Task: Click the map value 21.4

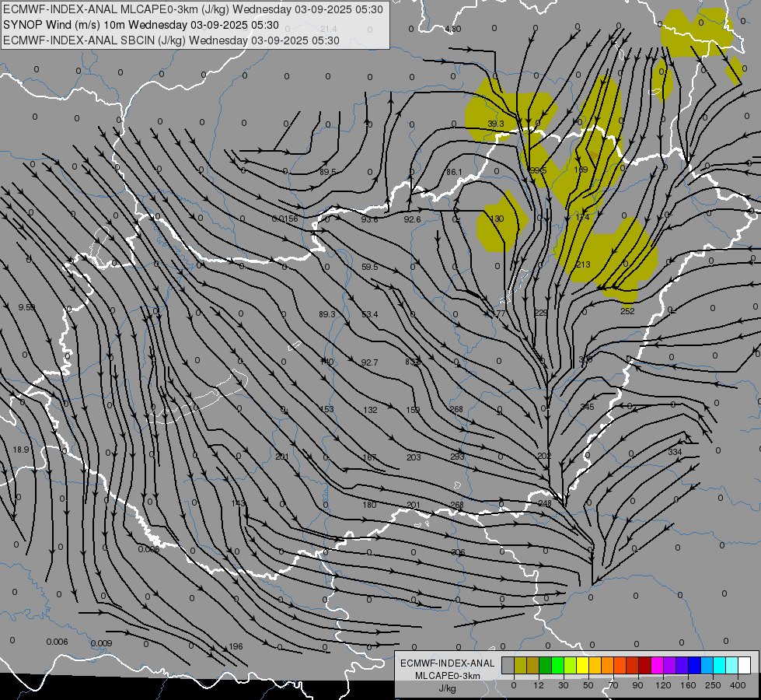Action: 329,29
